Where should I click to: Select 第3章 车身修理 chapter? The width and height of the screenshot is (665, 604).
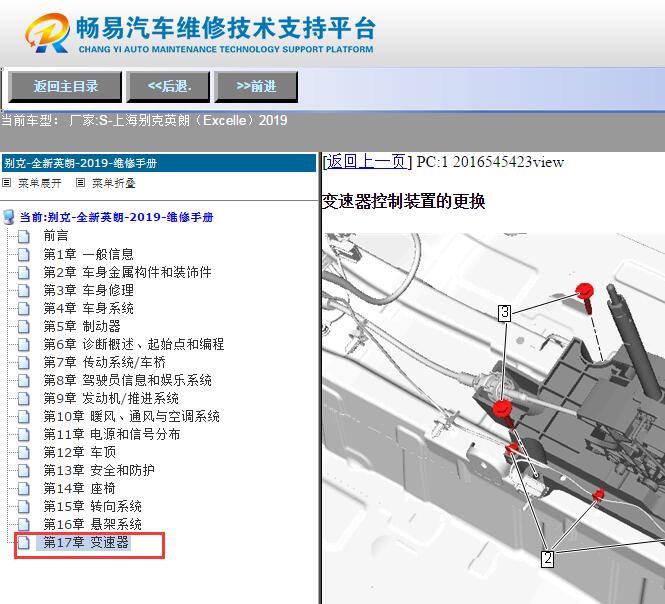pyautogui.click(x=88, y=290)
